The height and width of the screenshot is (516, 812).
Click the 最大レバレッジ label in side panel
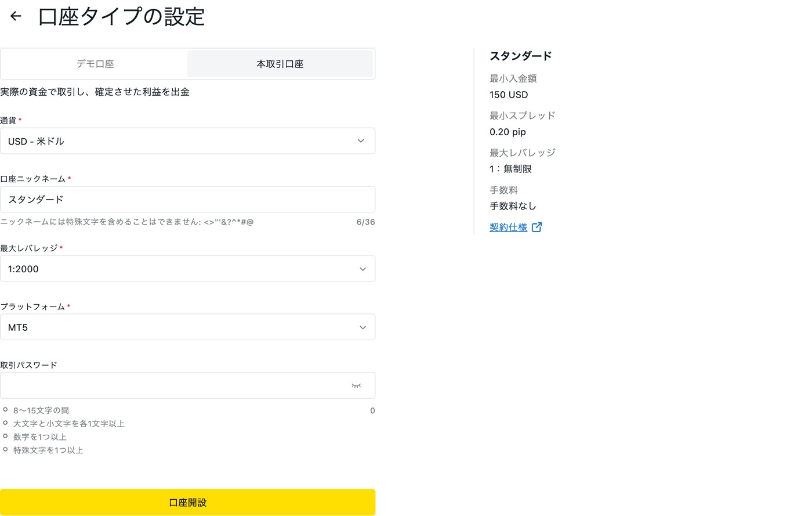[523, 153]
